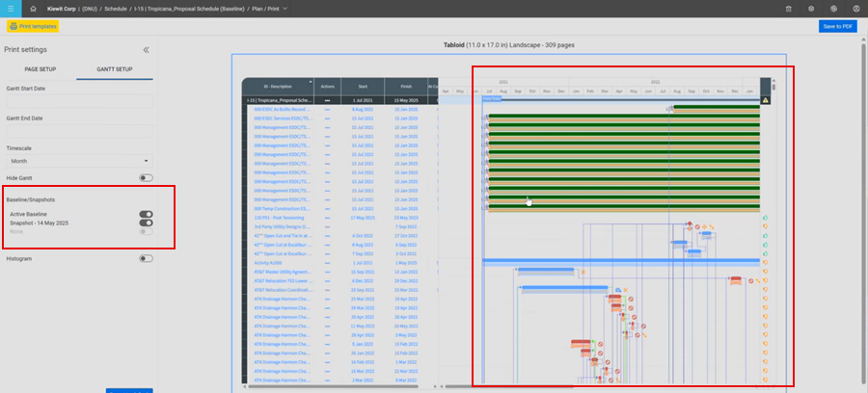The height and width of the screenshot is (393, 868).
Task: Sort by the ID - Description column
Action: pos(278,87)
